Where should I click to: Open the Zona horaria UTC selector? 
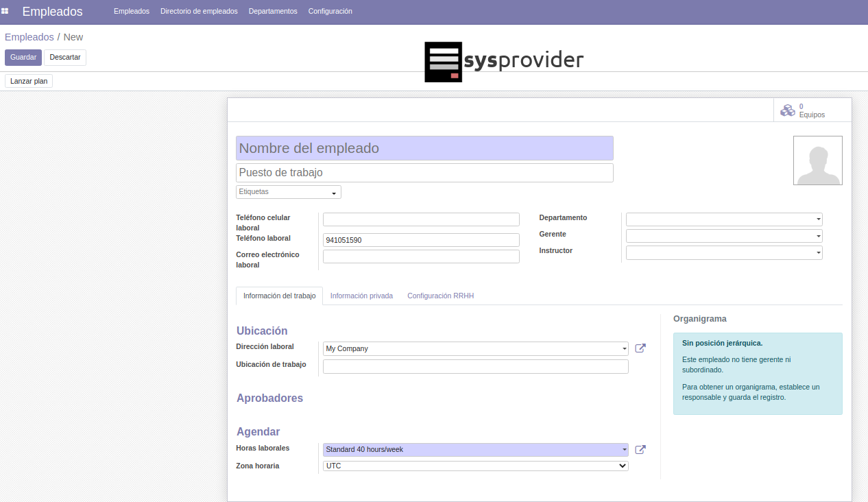[x=475, y=466]
